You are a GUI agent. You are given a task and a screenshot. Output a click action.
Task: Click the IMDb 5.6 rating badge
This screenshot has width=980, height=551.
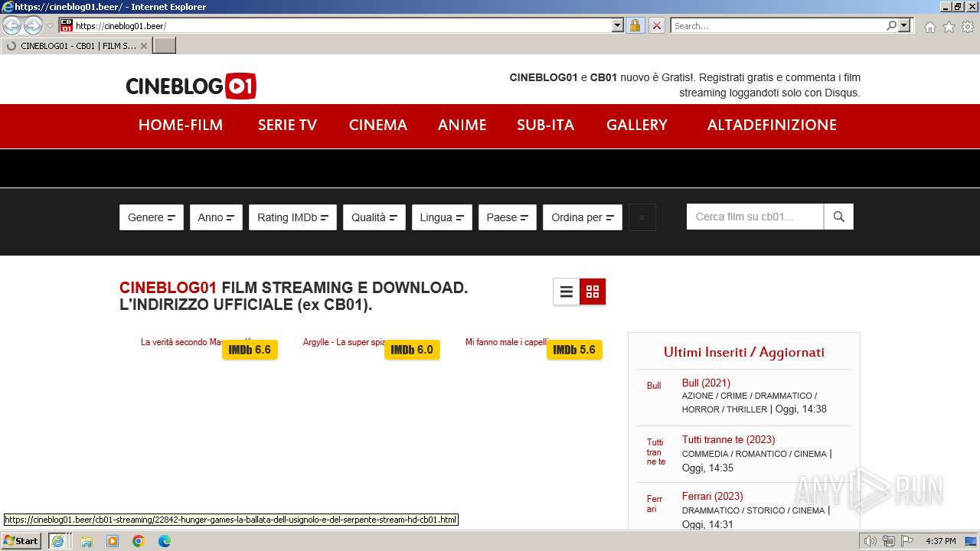(x=574, y=350)
